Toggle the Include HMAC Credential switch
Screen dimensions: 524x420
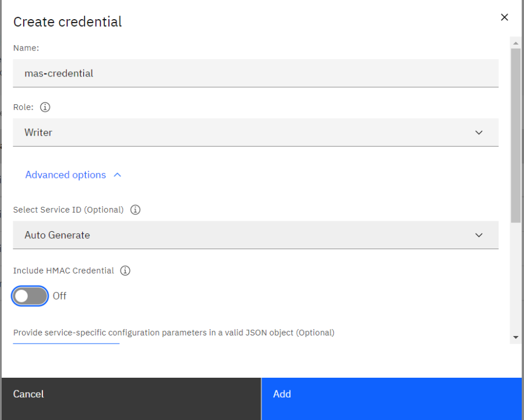pyautogui.click(x=30, y=296)
